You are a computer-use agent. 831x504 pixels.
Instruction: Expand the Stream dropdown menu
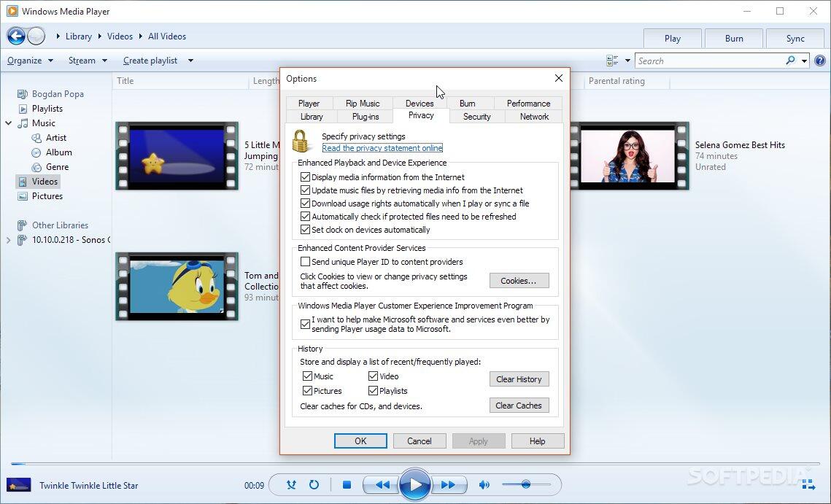(x=88, y=61)
